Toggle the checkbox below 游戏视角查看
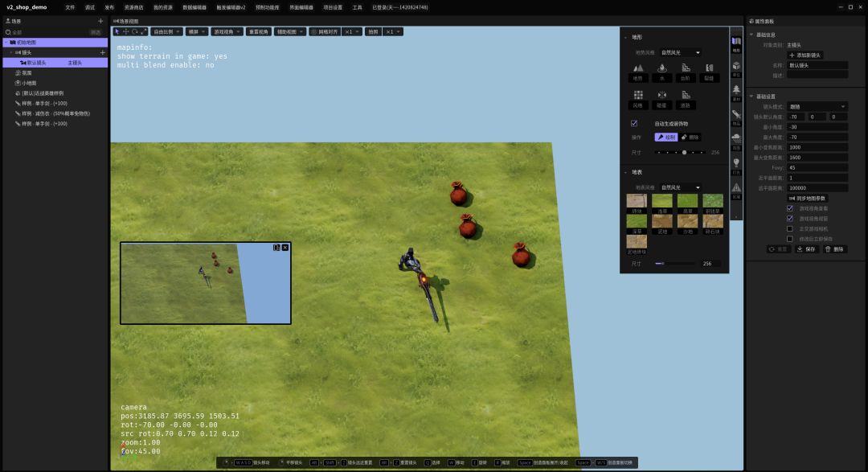The width and height of the screenshot is (868, 472). point(790,218)
